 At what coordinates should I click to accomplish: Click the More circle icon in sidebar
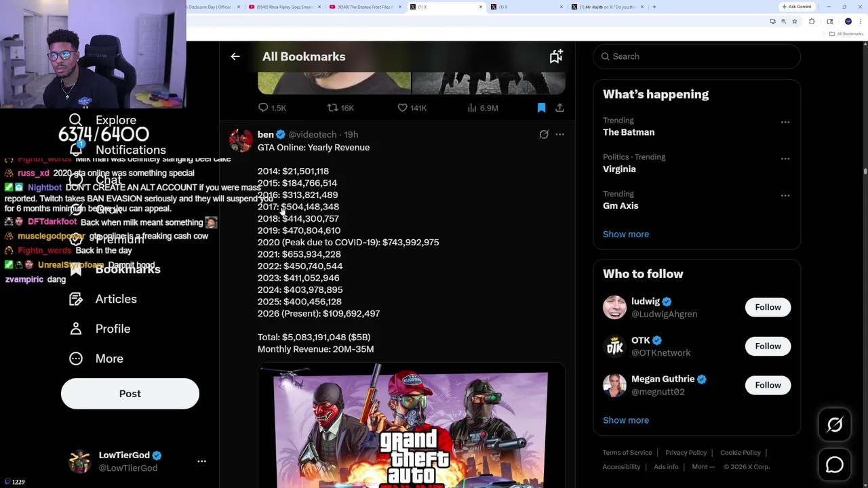point(76,359)
